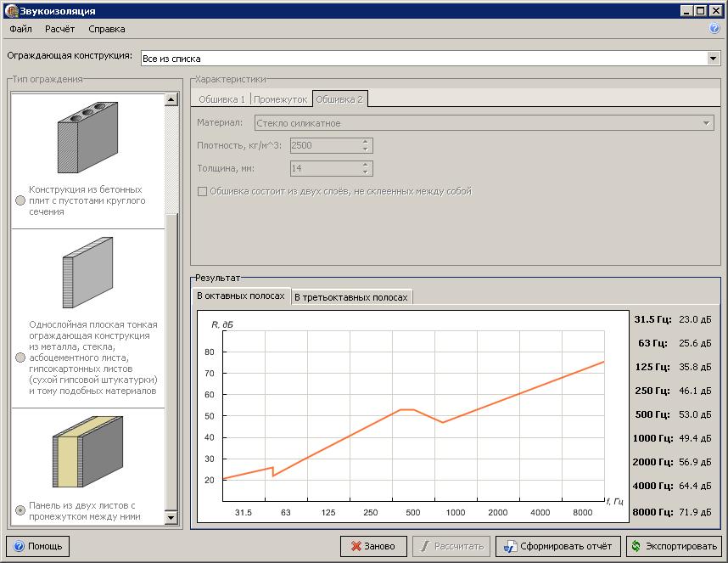Viewport: 728px width, 563px height.
Task: Switch to the Обшивка 1 tab
Action: (x=221, y=99)
